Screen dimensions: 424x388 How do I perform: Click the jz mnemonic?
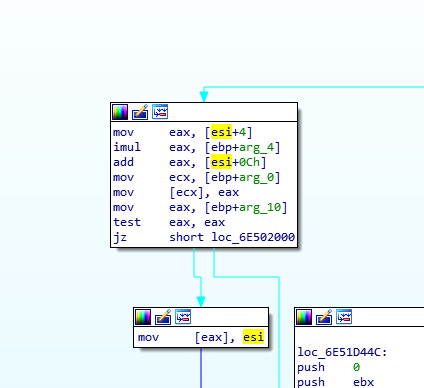click(x=120, y=237)
